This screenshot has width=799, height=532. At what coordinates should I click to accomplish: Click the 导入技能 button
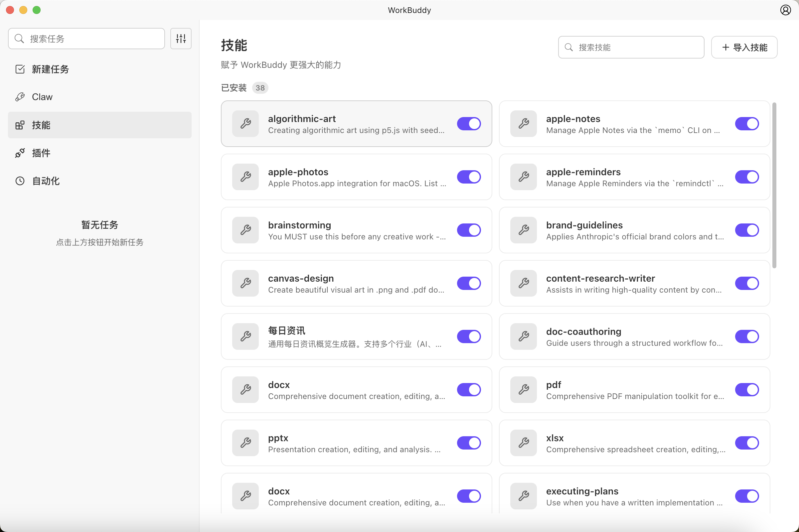pyautogui.click(x=744, y=47)
